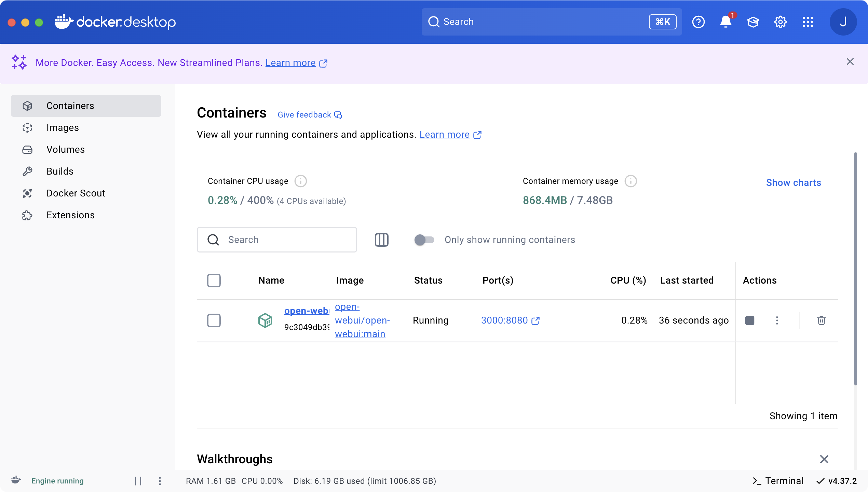Sort by Status column header

428,281
